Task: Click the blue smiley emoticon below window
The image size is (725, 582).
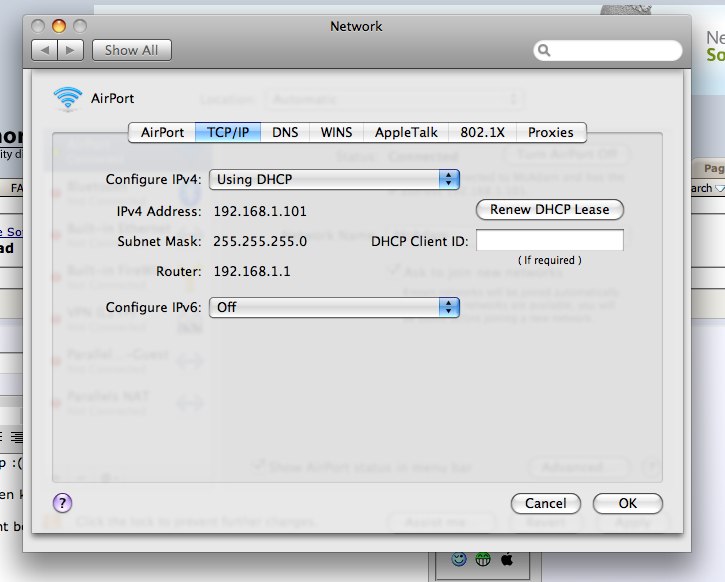Action: (x=459, y=559)
